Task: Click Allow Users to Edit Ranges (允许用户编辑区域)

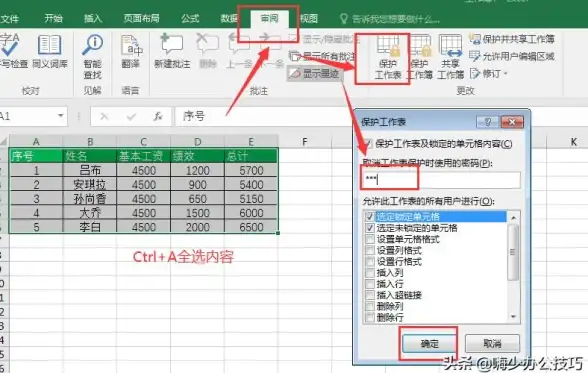Action: tap(512, 56)
